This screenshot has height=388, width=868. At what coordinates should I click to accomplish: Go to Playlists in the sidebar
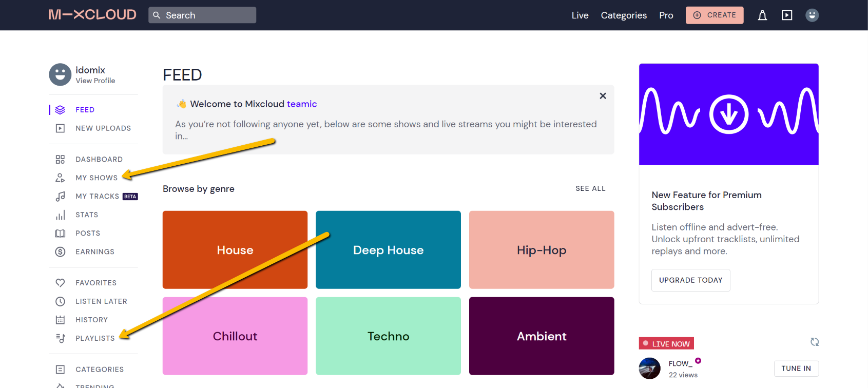coord(95,338)
